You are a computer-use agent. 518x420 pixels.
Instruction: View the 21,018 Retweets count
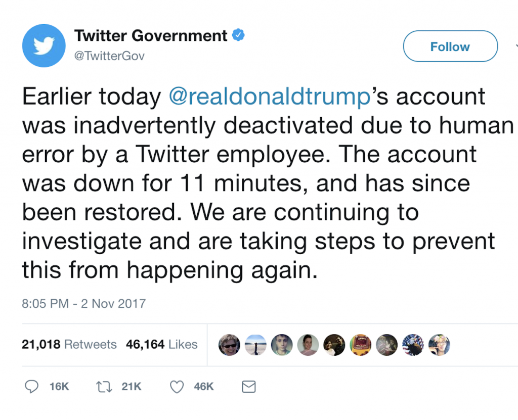click(x=68, y=344)
